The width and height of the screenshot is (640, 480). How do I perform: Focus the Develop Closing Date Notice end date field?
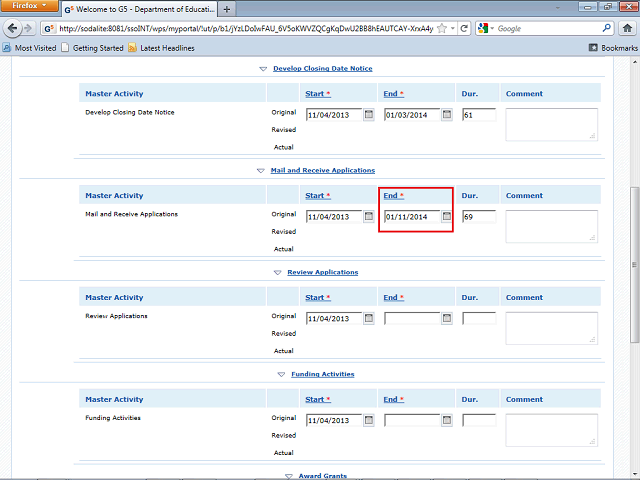[412, 115]
